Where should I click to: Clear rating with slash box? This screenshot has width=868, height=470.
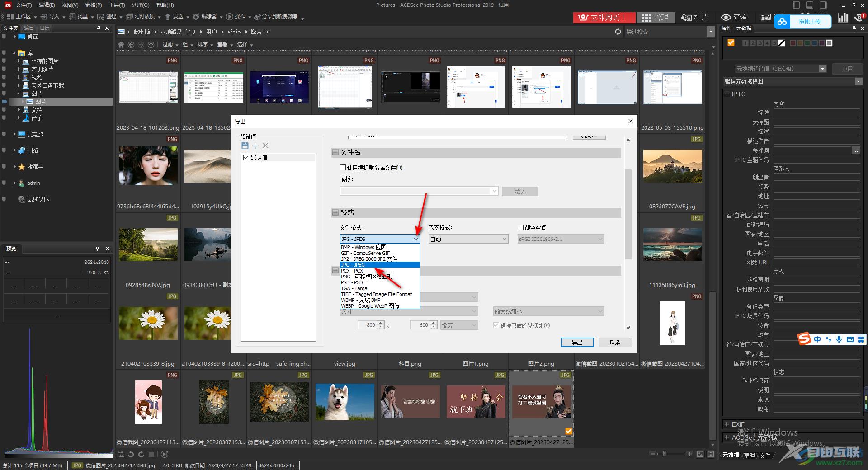[x=782, y=43]
